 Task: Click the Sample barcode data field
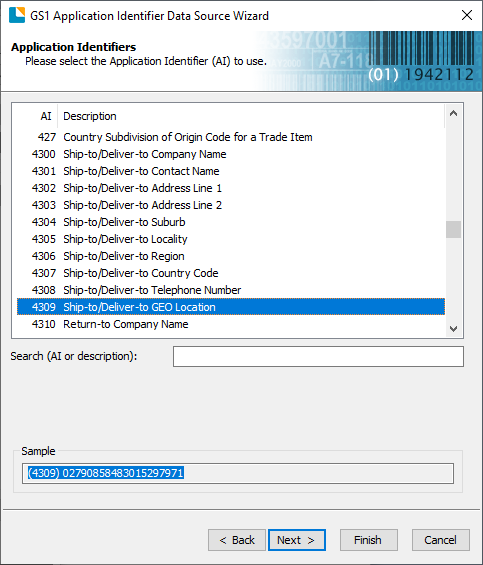pyautogui.click(x=238, y=473)
